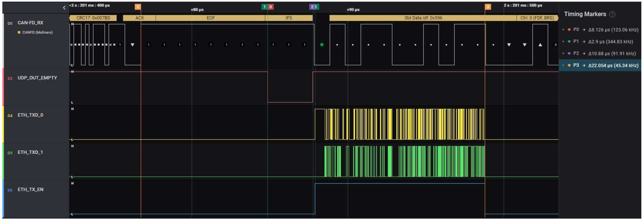Expand the highlighted P3 marker row arrow

563,66
